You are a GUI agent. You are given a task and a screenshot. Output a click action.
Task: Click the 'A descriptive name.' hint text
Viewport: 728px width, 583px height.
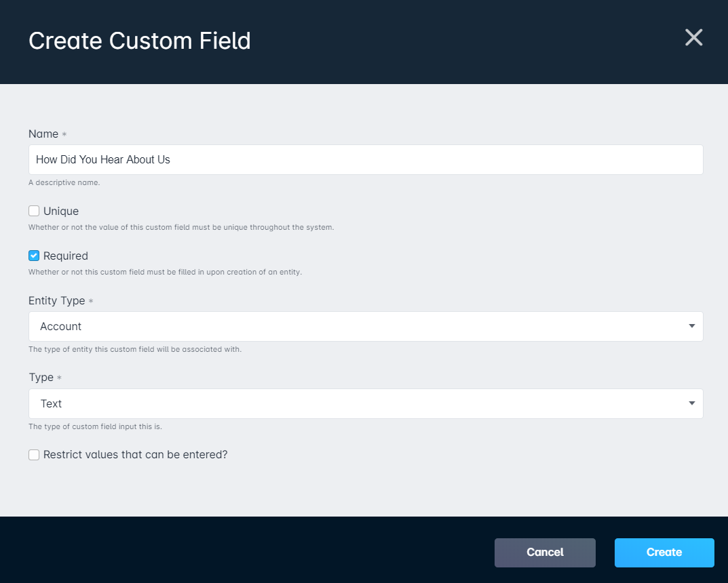click(64, 183)
